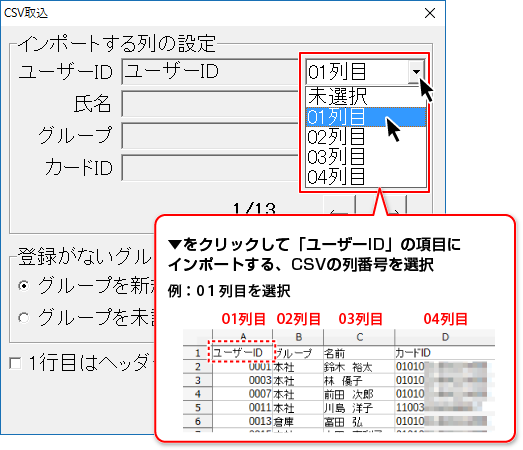Select the グループを未 radio button

pos(24,317)
